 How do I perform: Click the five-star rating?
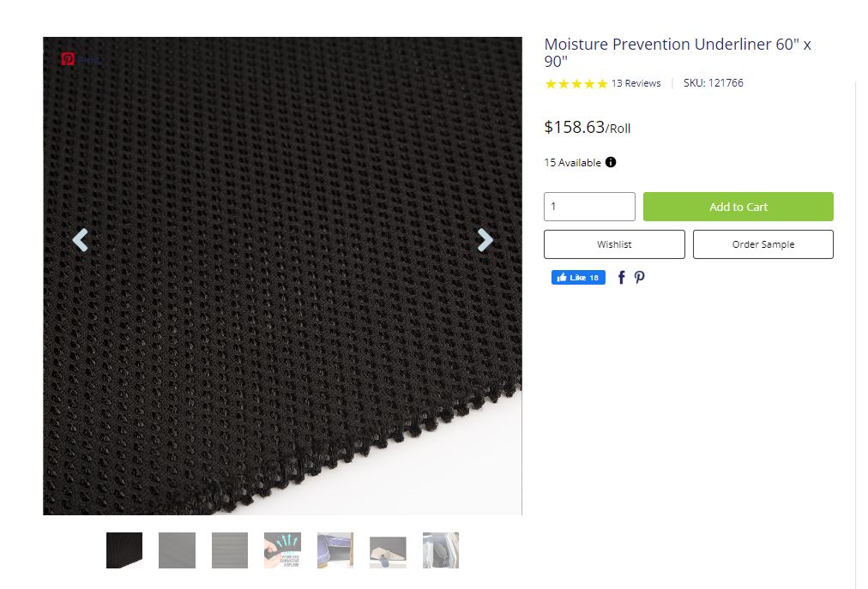point(576,84)
